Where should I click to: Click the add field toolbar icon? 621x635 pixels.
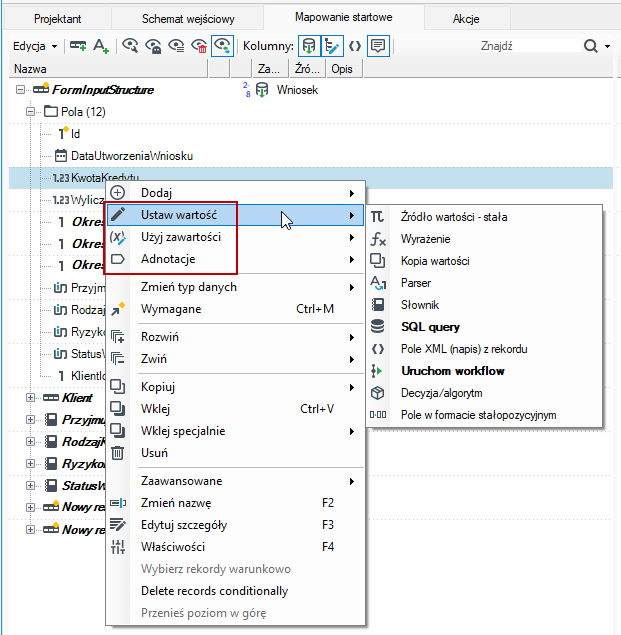(x=78, y=46)
